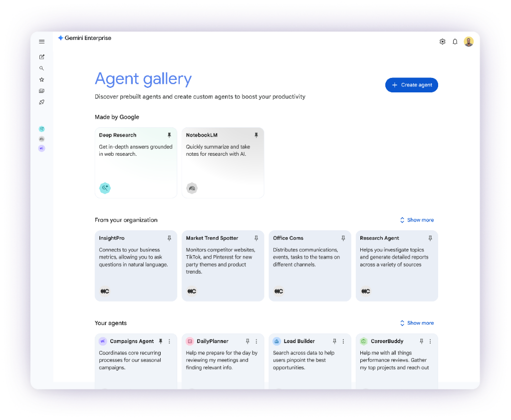This screenshot has width=511, height=420.
Task: Click the Create agent button
Action: pyautogui.click(x=412, y=85)
